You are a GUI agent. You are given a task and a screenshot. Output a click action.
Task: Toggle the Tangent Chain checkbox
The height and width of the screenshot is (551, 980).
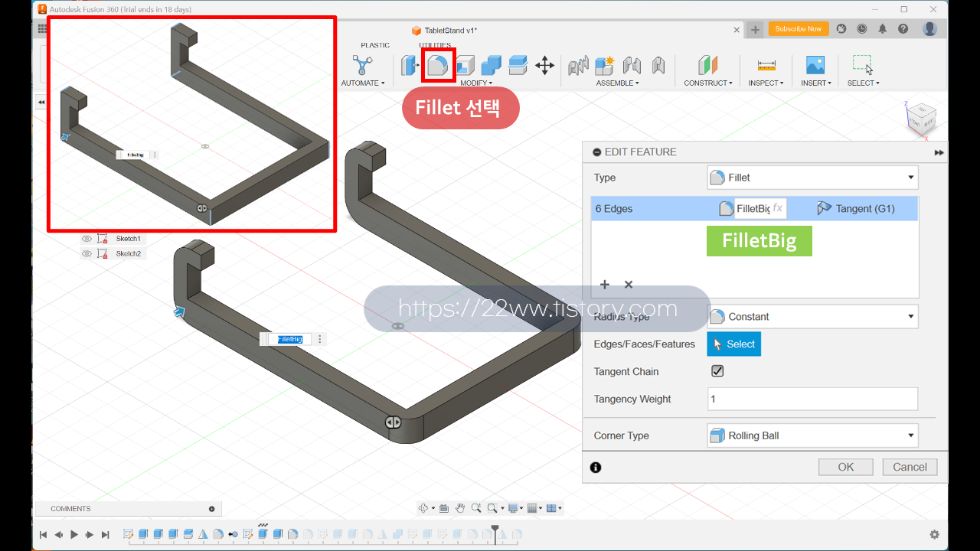click(717, 371)
